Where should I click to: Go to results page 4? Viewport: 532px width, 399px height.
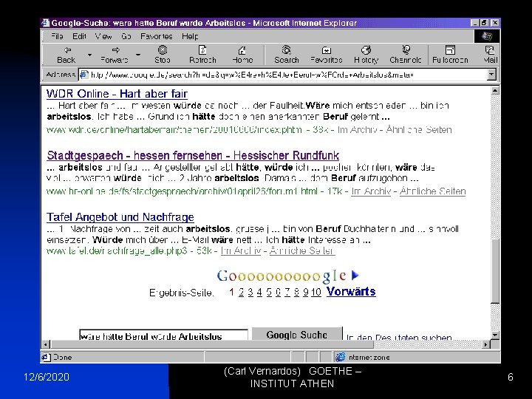[259, 292]
